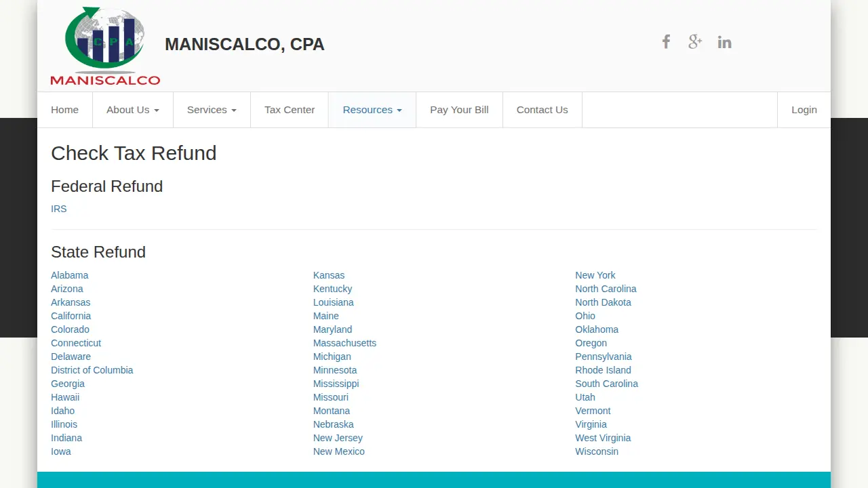Open the Maine refund link
Image resolution: width=868 pixels, height=488 pixels.
(325, 316)
